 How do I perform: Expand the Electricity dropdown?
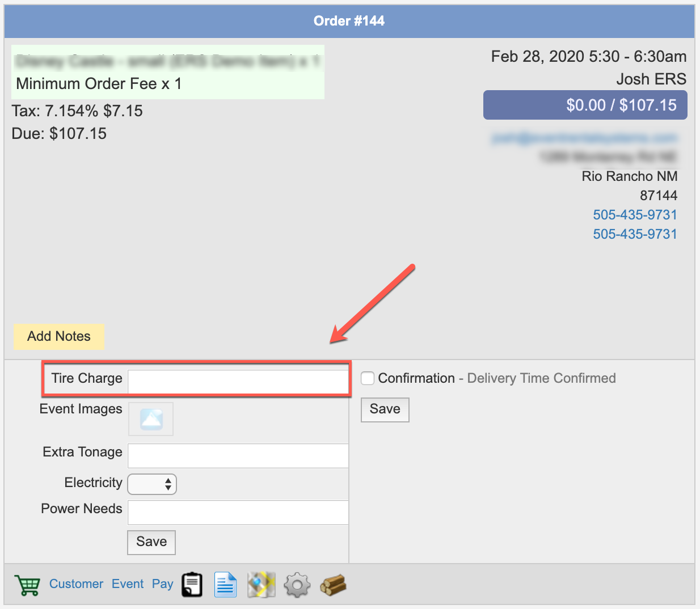pos(152,484)
